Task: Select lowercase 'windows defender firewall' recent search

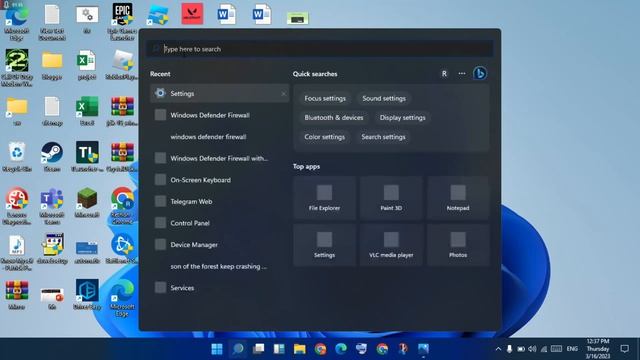Action: click(219, 137)
